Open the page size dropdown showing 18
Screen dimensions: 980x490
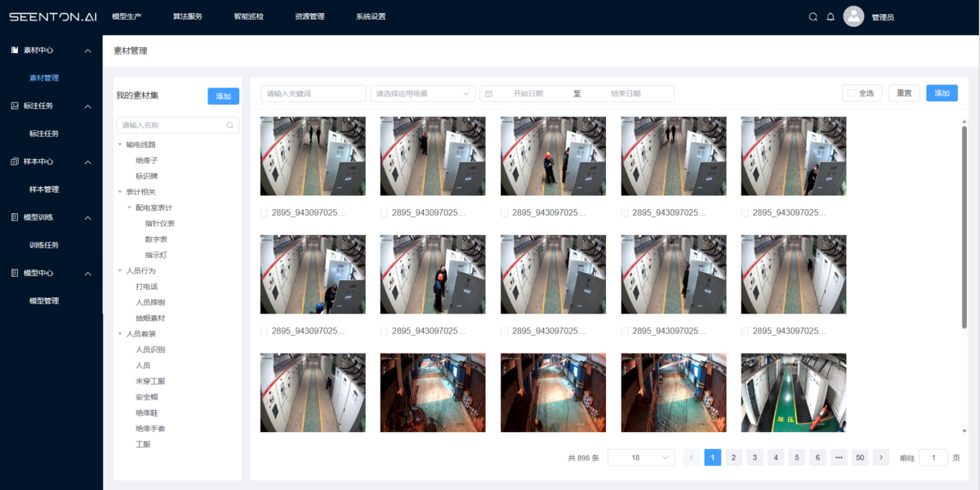coord(642,457)
